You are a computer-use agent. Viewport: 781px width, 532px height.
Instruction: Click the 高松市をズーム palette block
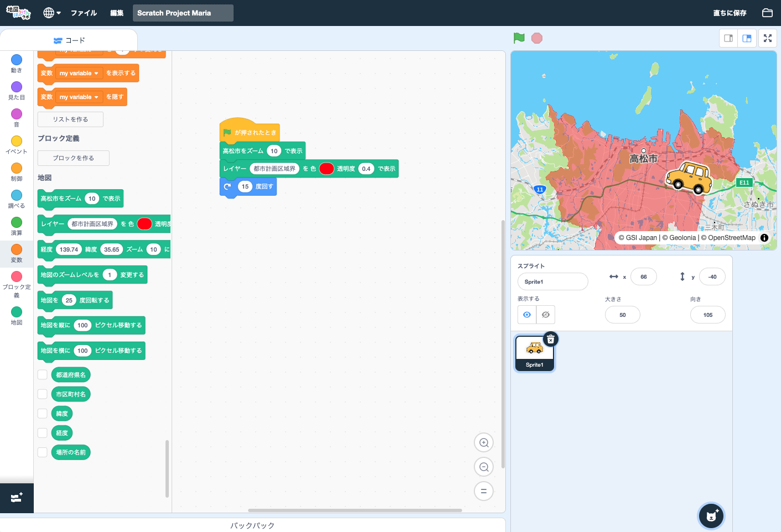pyautogui.click(x=80, y=199)
